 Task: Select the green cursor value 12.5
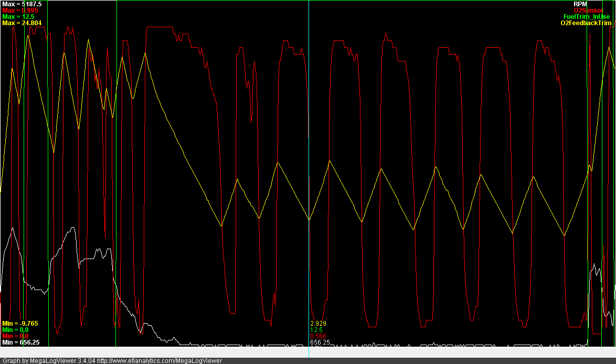tap(316, 329)
